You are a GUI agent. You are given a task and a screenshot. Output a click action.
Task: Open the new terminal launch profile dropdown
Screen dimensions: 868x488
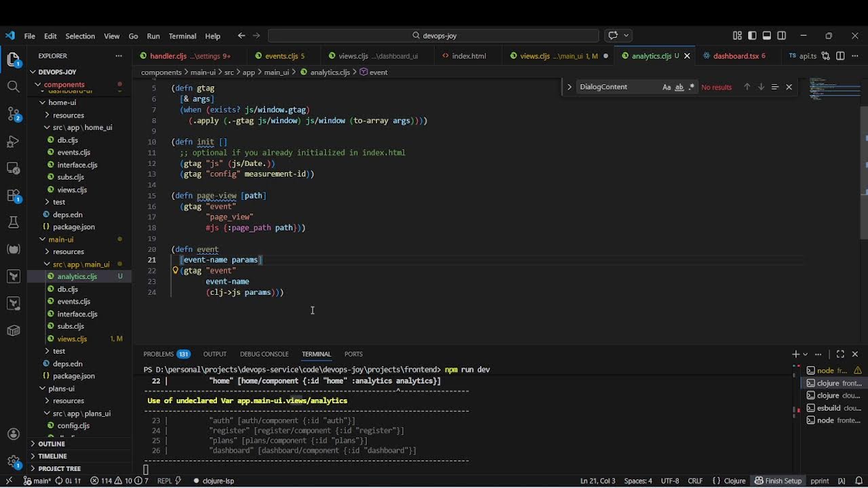point(806,354)
